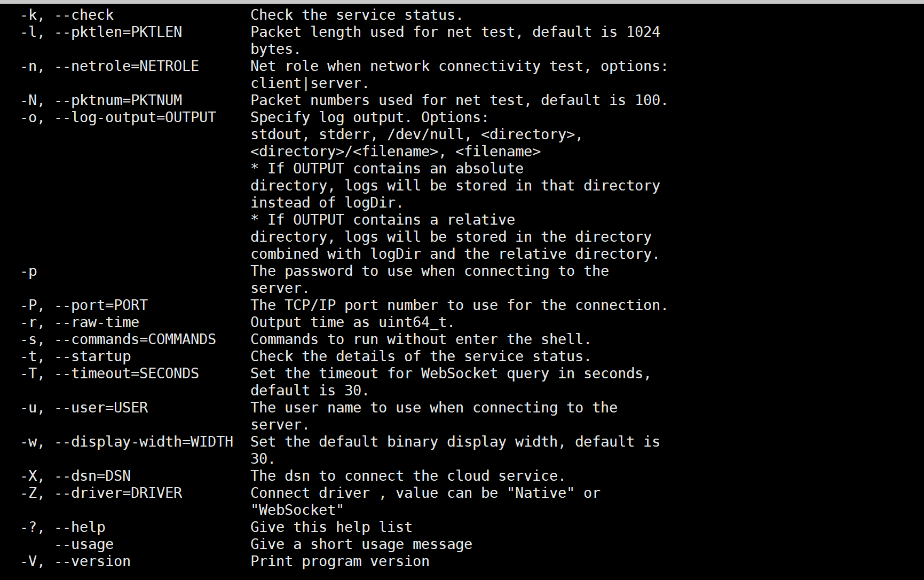The height and width of the screenshot is (580, 924).
Task: Click the standalone -p option
Action: coord(29,271)
